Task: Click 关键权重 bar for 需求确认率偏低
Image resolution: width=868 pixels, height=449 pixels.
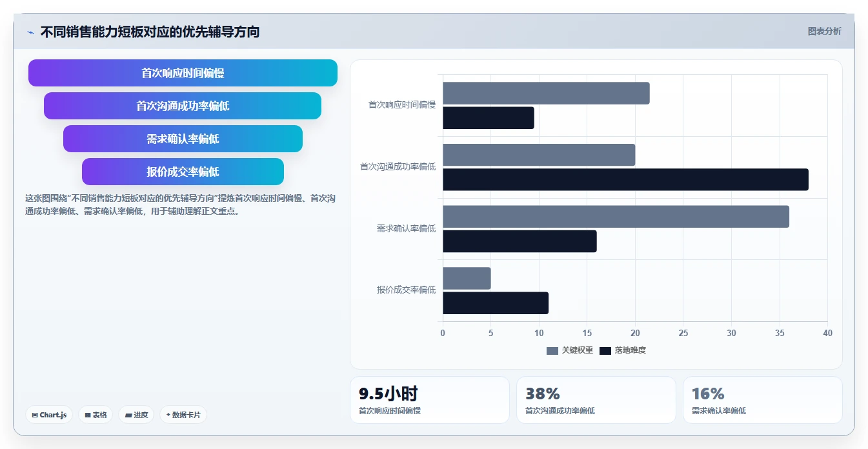Action: [x=616, y=217]
